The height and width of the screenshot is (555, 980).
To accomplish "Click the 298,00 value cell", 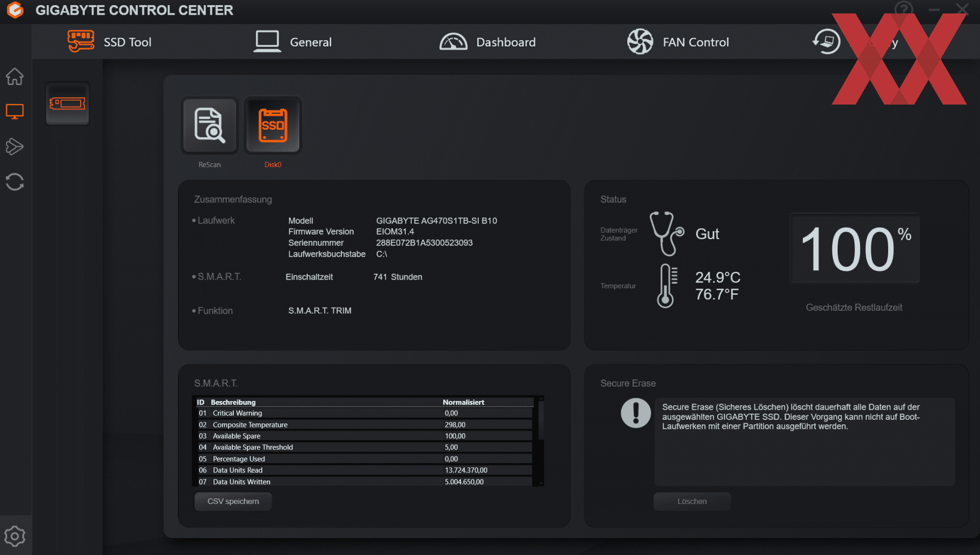I will pyautogui.click(x=455, y=425).
